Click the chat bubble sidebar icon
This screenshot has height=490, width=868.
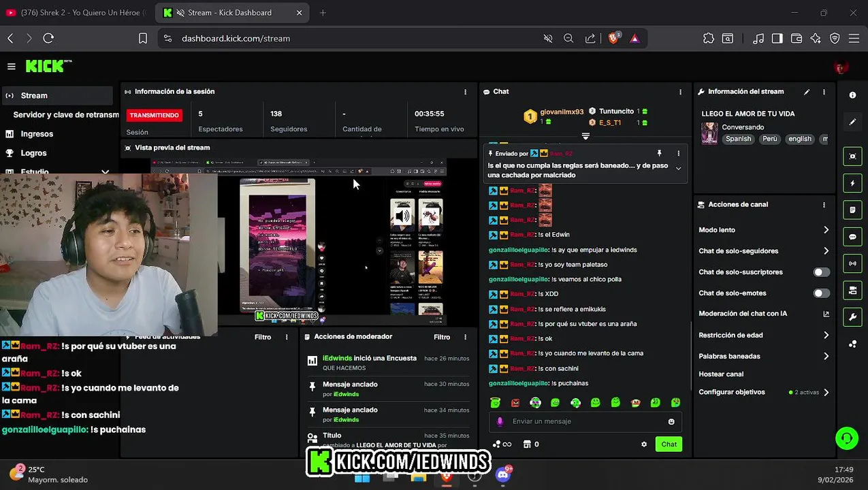[x=852, y=237]
